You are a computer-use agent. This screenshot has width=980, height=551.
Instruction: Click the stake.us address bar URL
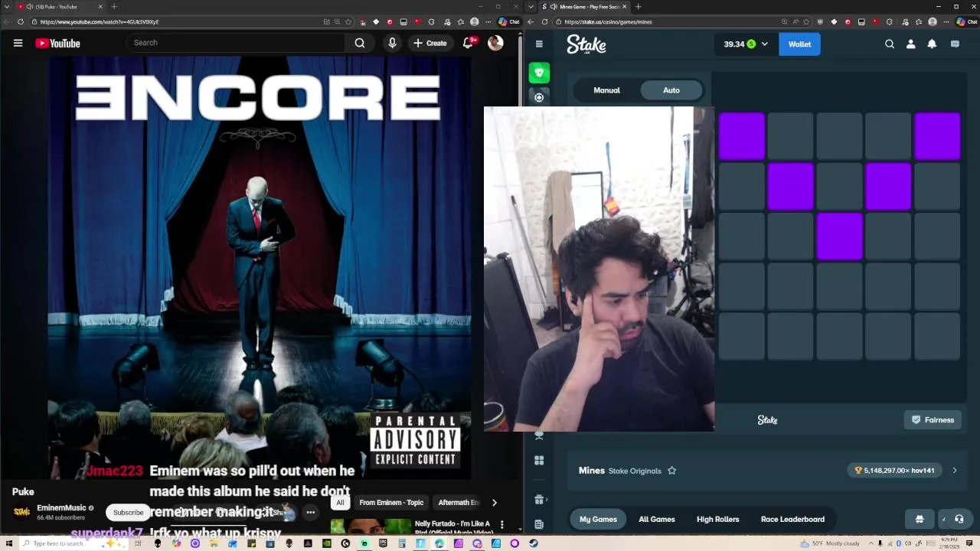click(x=608, y=21)
